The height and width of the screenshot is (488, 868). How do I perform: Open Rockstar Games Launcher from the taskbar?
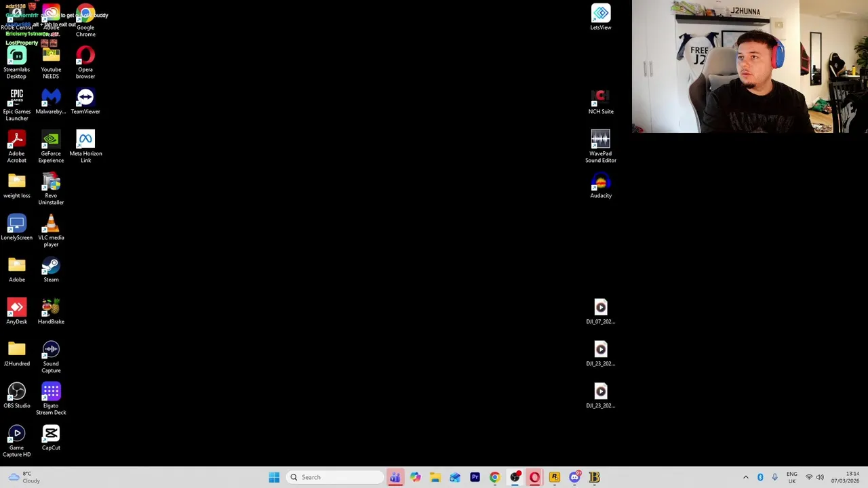tap(555, 477)
